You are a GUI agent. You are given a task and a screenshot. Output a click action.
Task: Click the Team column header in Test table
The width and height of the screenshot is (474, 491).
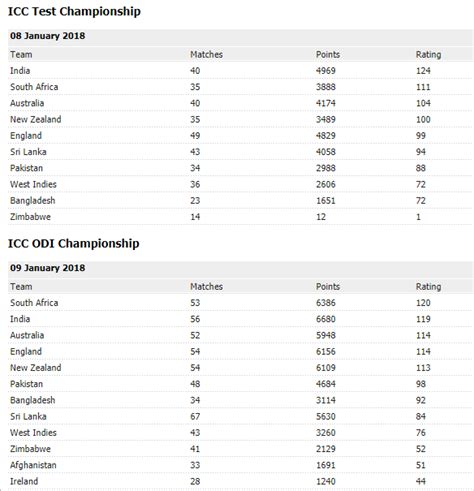point(21,55)
